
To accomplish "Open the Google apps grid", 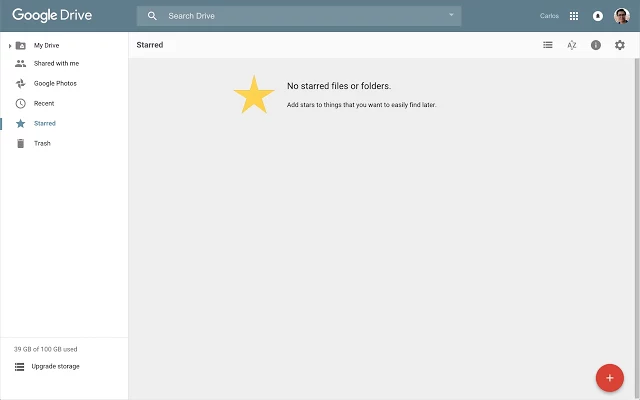I will point(574,16).
